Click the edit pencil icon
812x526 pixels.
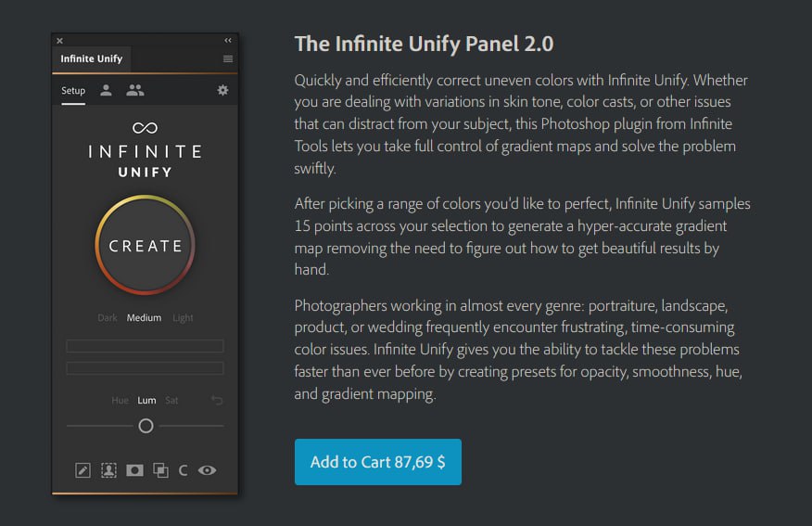(x=82, y=470)
